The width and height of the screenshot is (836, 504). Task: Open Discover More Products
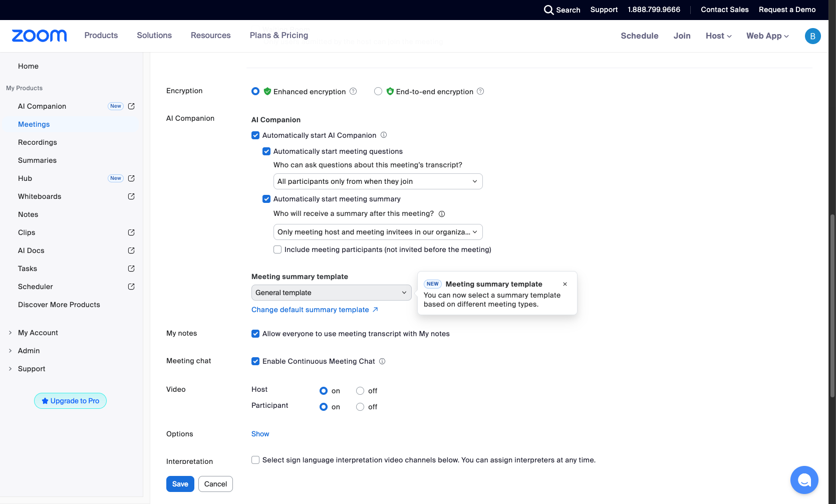click(59, 305)
